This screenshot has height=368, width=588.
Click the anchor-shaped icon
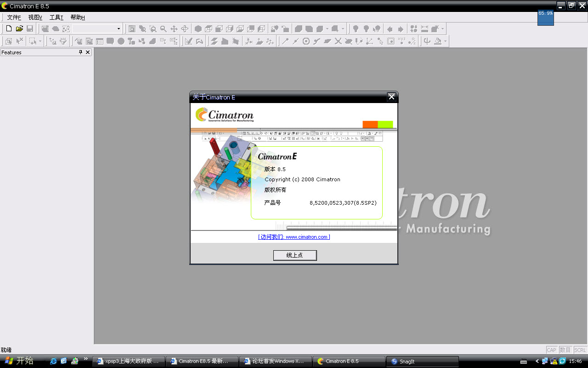[x=427, y=41]
